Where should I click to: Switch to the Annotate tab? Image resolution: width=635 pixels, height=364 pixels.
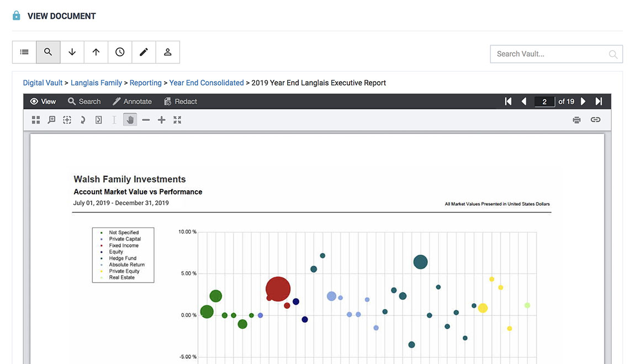[x=132, y=101]
